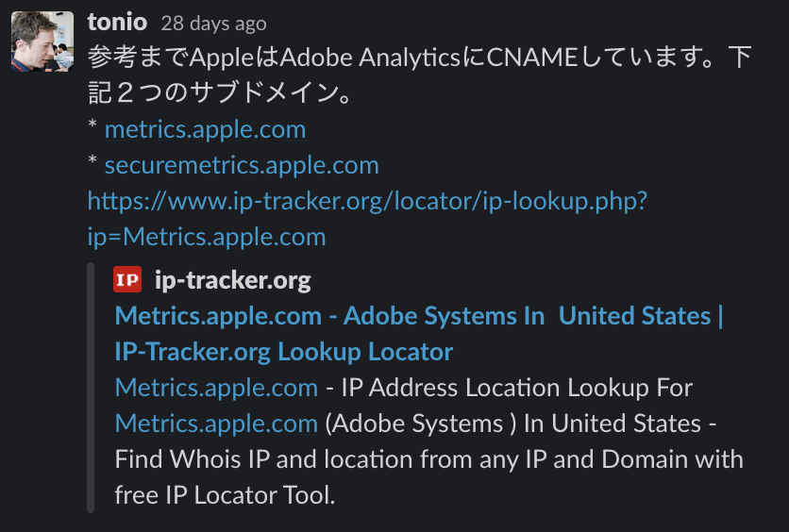This screenshot has height=532, width=789.
Task: Click the "free IP Locator Tool." text
Action: 225,495
